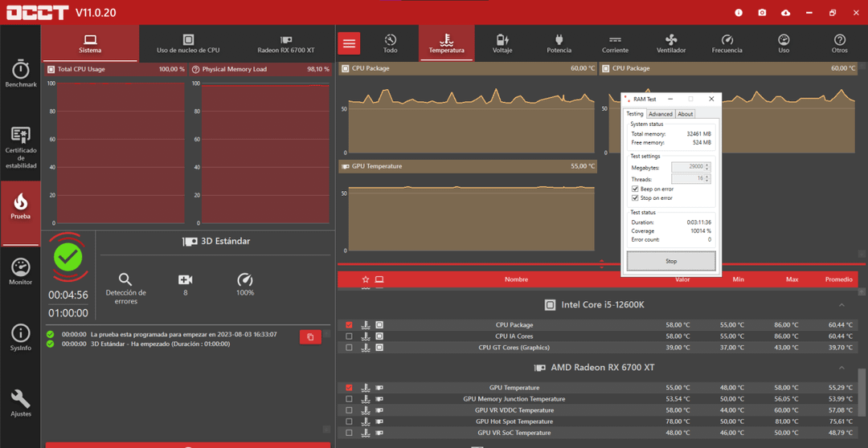Click the star favorites column header
Image resolution: width=868 pixels, height=448 pixels.
[x=366, y=279]
